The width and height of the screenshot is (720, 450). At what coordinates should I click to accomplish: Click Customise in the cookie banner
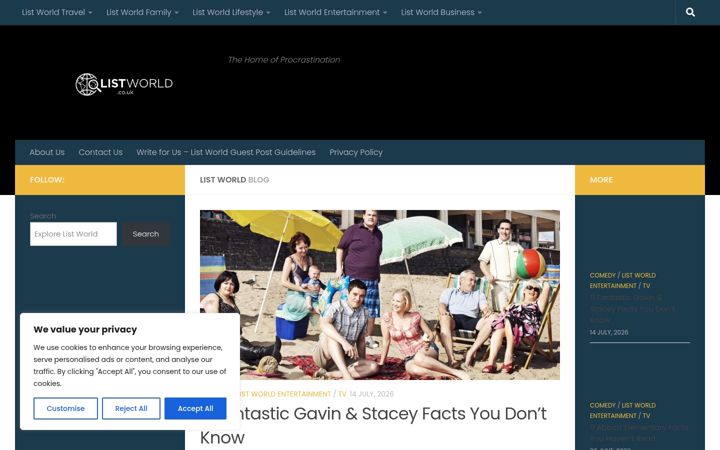pos(66,409)
